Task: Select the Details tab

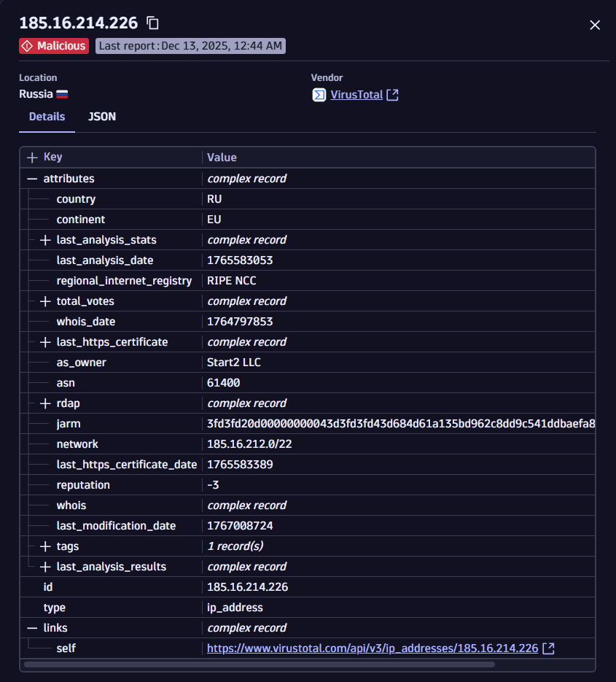Action: (47, 116)
